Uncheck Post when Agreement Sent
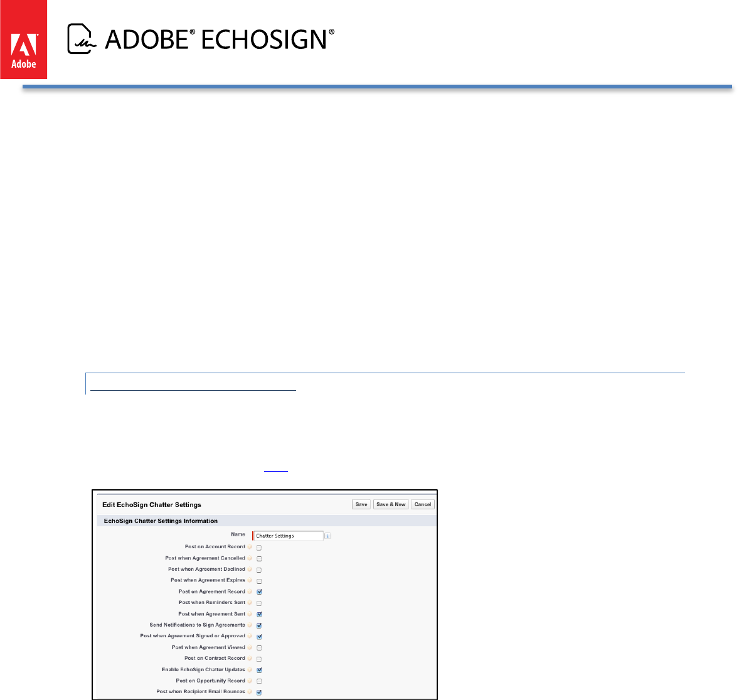The image size is (739, 700). click(x=259, y=614)
